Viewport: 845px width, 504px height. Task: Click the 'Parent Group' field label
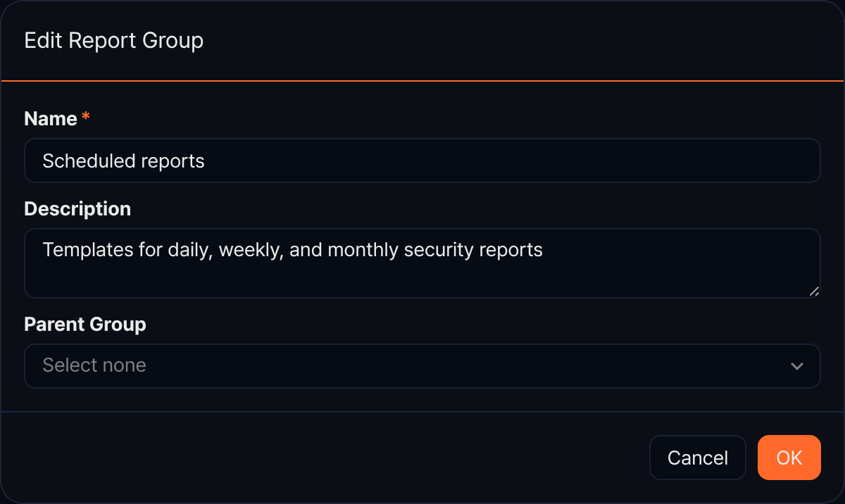(x=85, y=325)
